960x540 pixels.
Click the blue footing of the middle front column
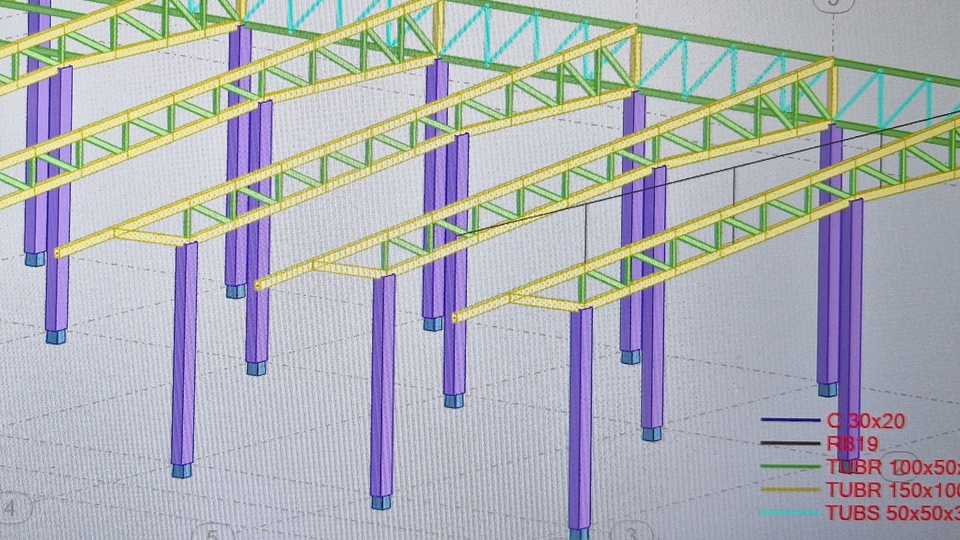[x=381, y=502]
